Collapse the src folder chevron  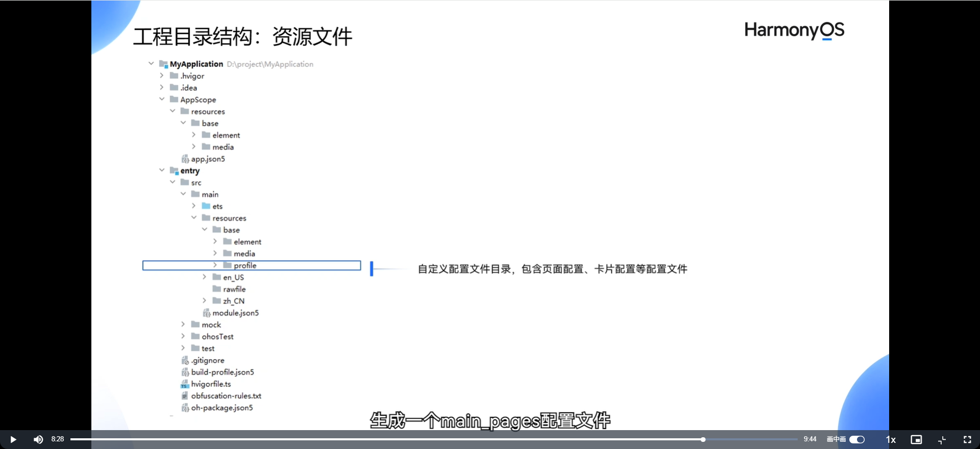click(x=173, y=182)
